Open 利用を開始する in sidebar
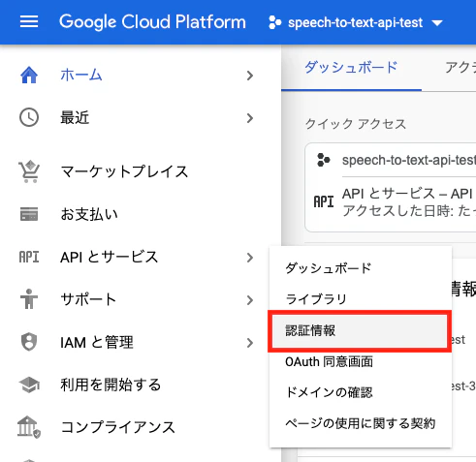Viewport: 476px width, 462px height. coord(111,385)
